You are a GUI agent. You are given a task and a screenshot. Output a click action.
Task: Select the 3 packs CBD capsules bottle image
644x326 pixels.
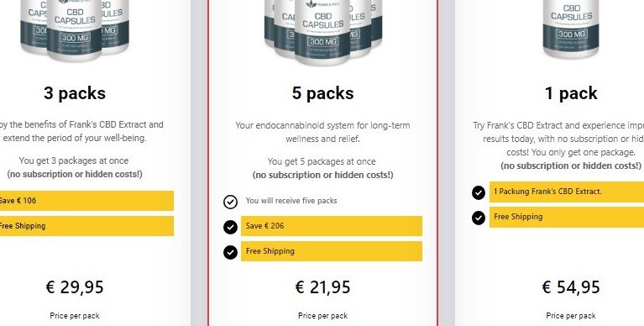point(75,29)
